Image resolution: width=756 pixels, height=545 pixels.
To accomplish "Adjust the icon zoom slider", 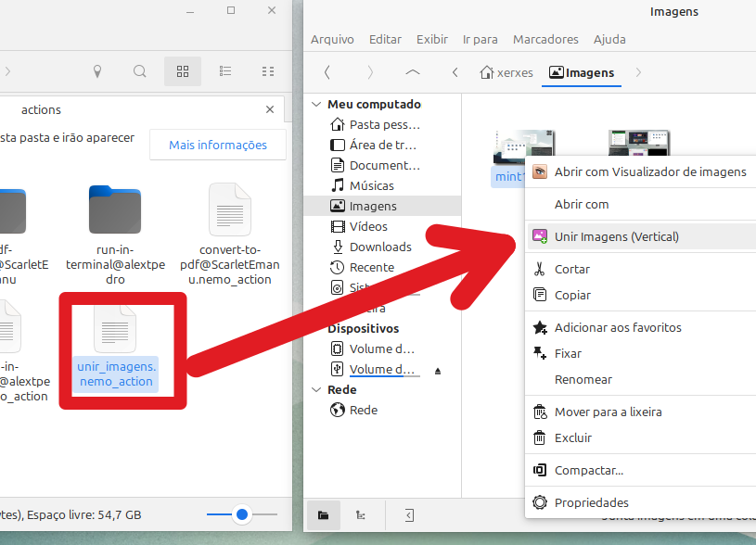I will pyautogui.click(x=242, y=514).
